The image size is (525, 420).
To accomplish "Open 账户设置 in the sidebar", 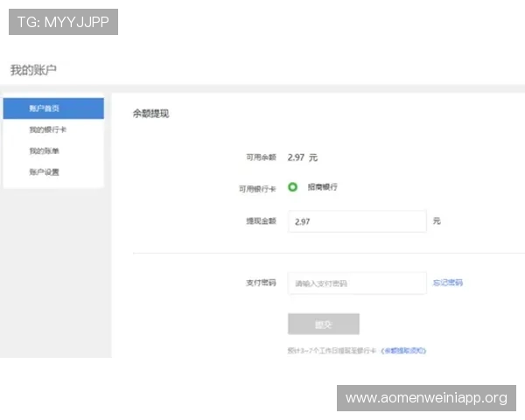I will coord(44,171).
